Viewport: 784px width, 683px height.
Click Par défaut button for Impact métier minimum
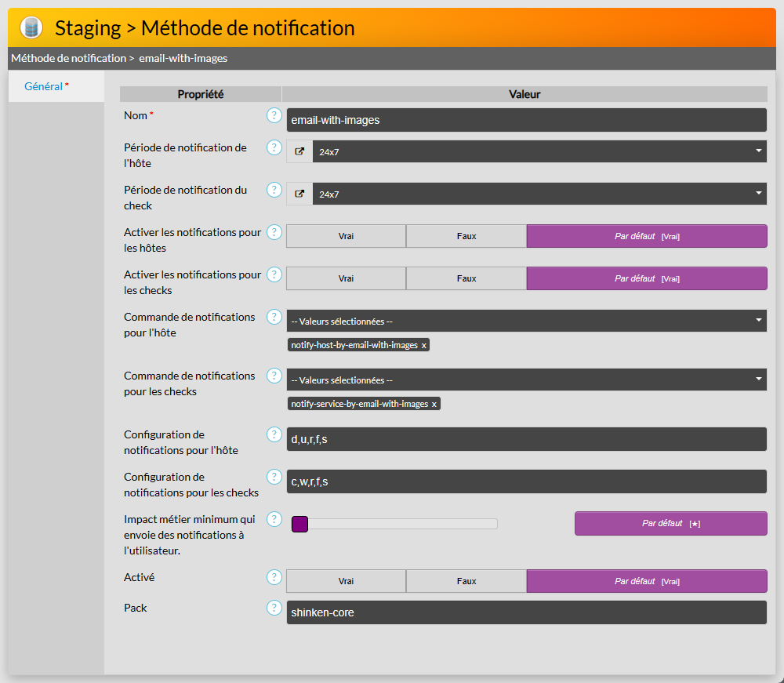click(x=670, y=523)
